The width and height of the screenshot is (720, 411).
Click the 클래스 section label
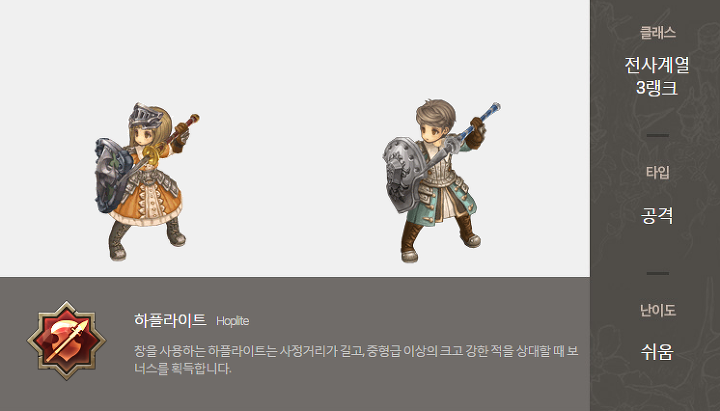point(658,33)
